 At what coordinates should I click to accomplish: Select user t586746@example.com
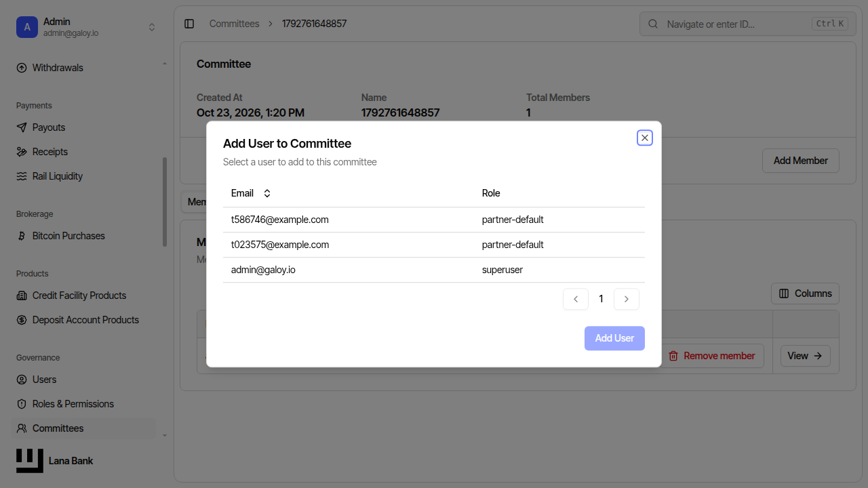(434, 220)
